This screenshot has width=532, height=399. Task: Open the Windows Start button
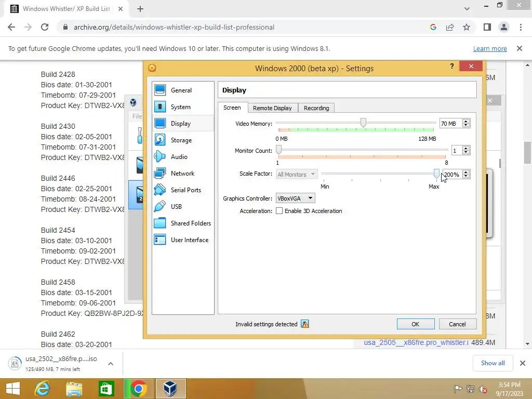(x=13, y=389)
